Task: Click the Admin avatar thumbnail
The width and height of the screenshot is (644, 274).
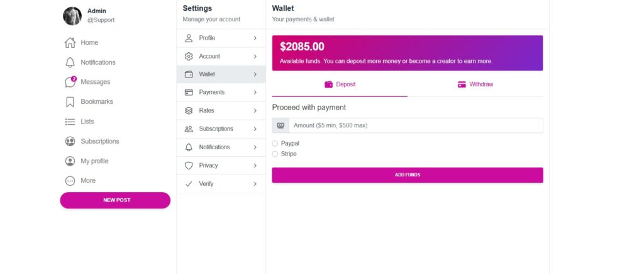Action: 72,16
